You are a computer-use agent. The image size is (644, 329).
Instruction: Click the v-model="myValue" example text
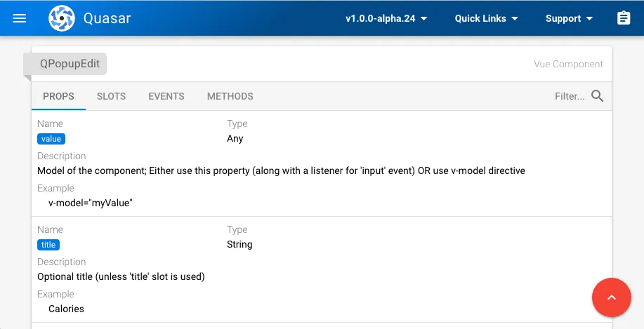[91, 203]
